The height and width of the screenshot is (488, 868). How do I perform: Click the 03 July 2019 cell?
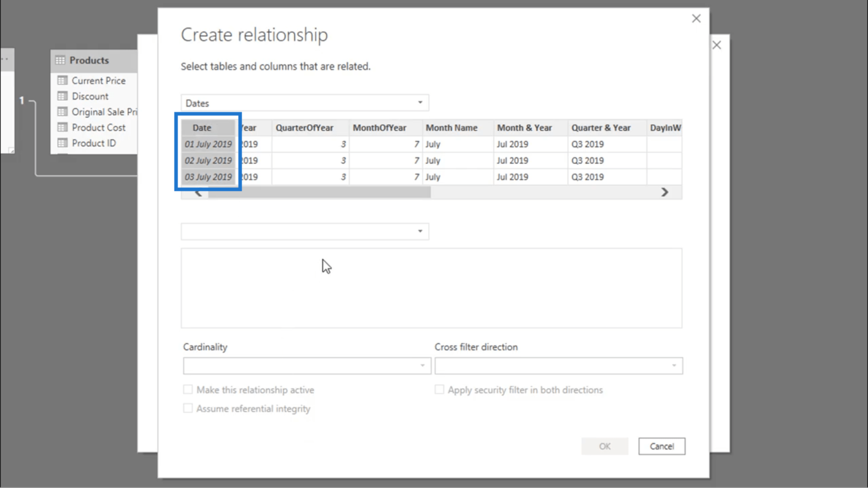tap(208, 177)
